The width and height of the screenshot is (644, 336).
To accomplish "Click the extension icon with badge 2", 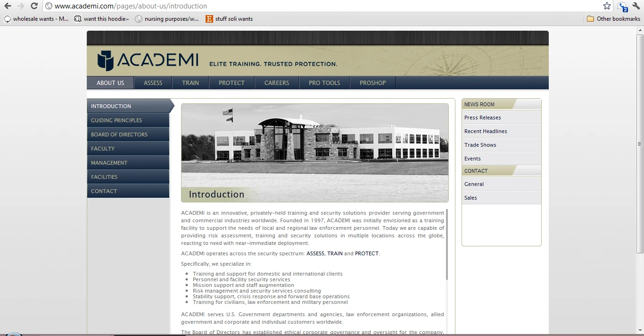I will tap(623, 7).
